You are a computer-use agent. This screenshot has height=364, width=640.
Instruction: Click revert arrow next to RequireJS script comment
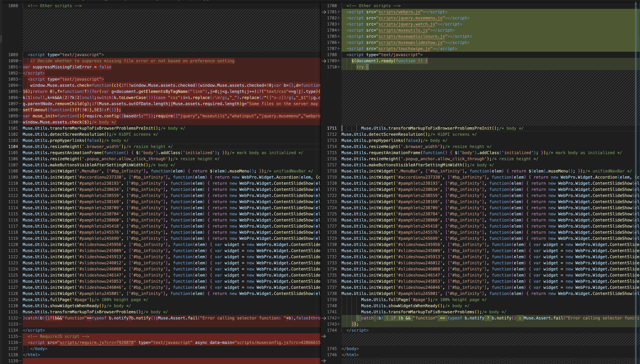(324, 336)
